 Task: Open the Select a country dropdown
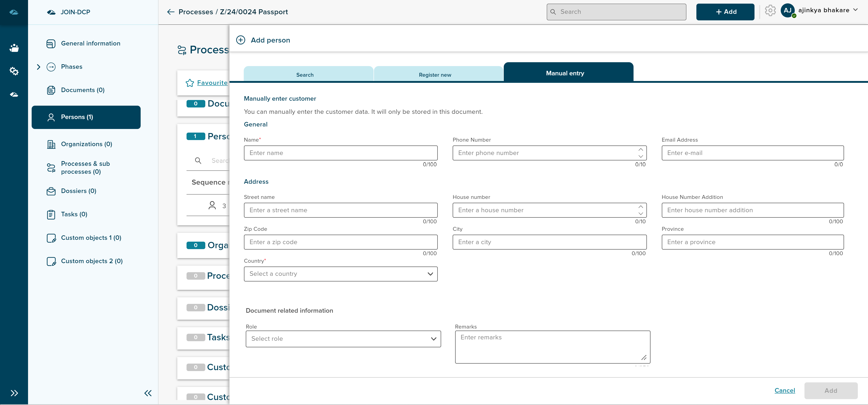click(x=340, y=274)
